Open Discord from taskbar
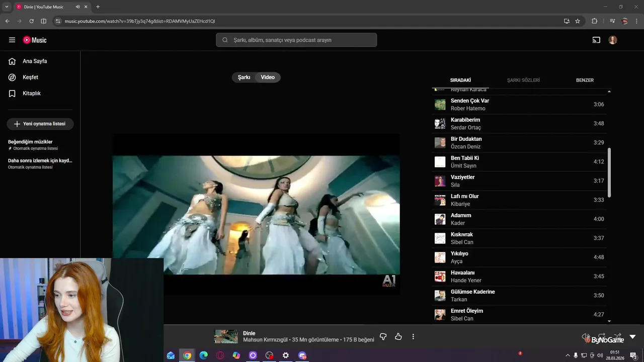This screenshot has height=362, width=644. [302, 355]
